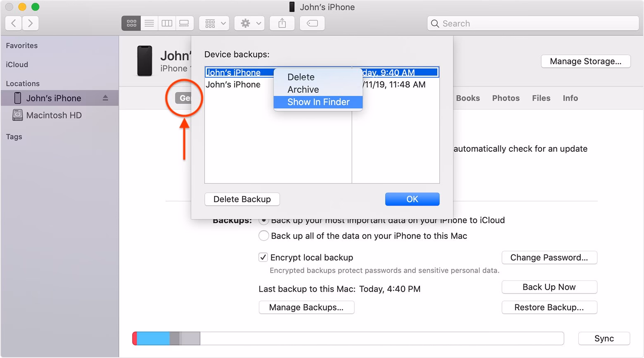The image size is (644, 358).
Task: Switch to list view in the toolbar
Action: [x=149, y=23]
